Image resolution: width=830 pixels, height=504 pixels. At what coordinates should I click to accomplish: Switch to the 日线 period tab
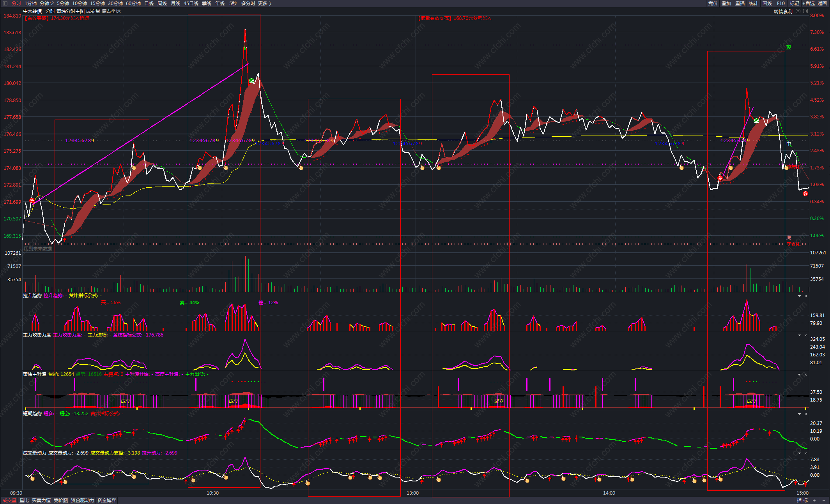[149, 3]
